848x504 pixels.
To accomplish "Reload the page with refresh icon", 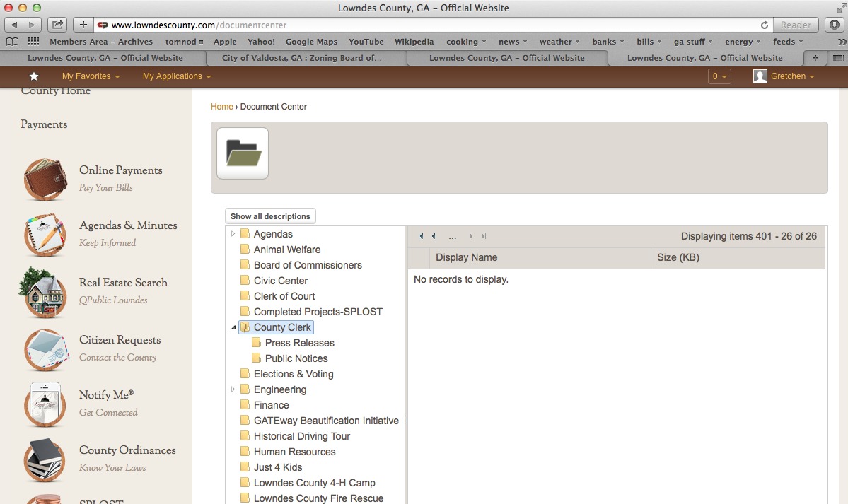I will [764, 25].
